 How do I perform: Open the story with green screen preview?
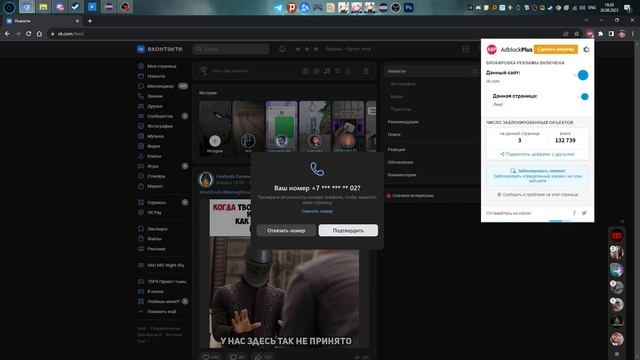click(282, 128)
